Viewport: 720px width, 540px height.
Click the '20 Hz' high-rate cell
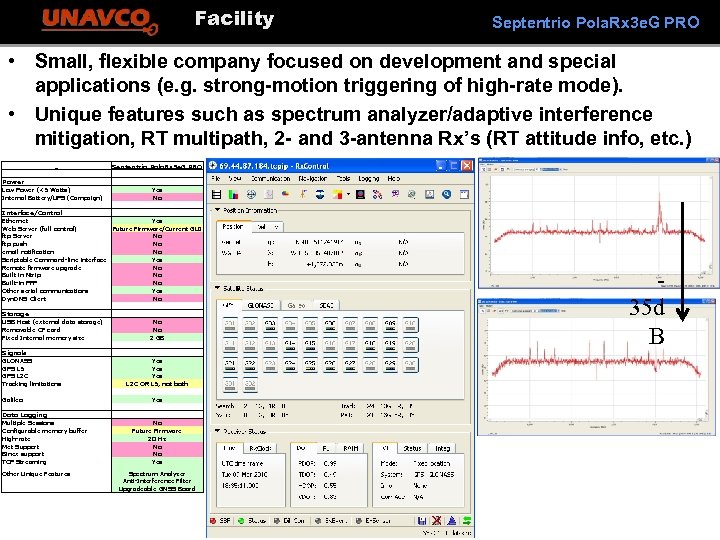click(157, 439)
